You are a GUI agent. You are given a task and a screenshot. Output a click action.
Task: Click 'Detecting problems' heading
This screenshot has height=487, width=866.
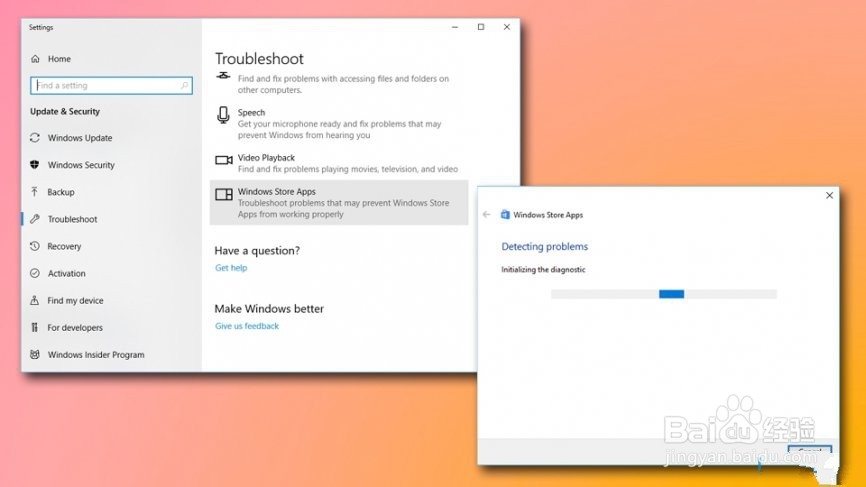tap(544, 246)
